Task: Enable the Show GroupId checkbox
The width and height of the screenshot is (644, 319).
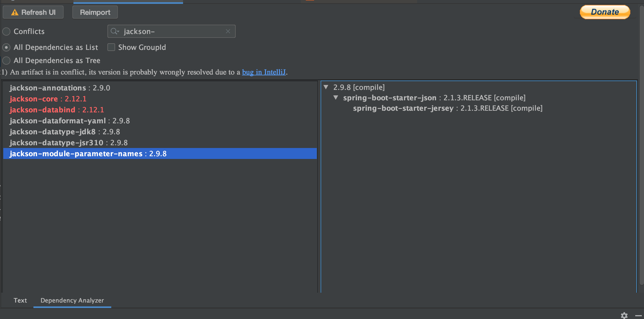Action: [111, 47]
